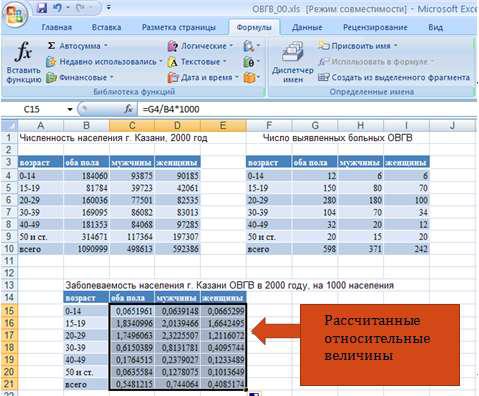
Task: Save the workbook via quick access icon
Action: click(x=42, y=8)
